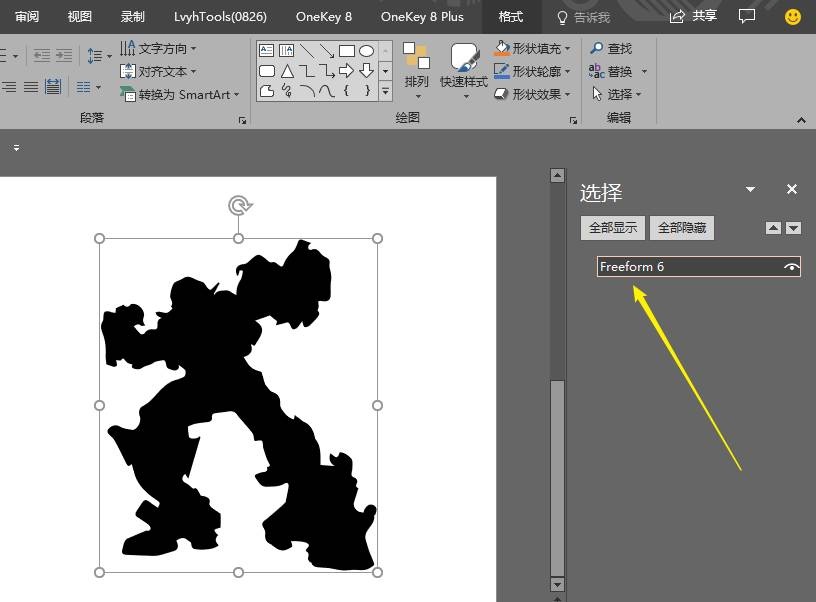Viewport: 816px width, 602px height.
Task: Open the 格式 format tab
Action: (511, 17)
